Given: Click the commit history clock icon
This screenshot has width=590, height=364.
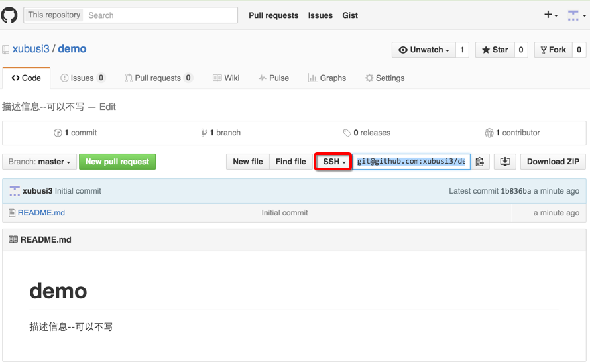Looking at the screenshot, I should pos(58,133).
